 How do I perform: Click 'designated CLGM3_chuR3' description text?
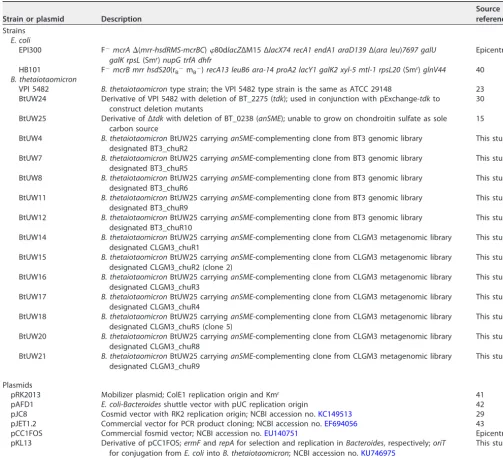[x=154, y=287]
